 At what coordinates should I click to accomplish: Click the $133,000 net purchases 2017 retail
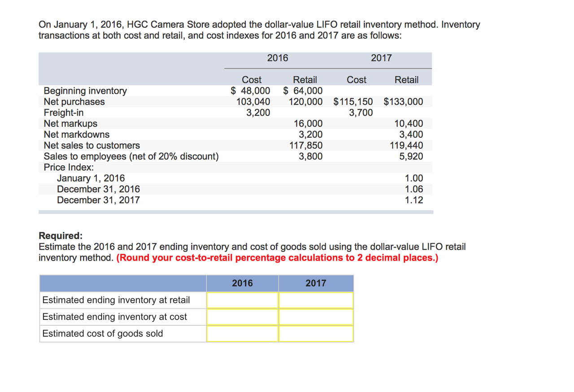403,102
